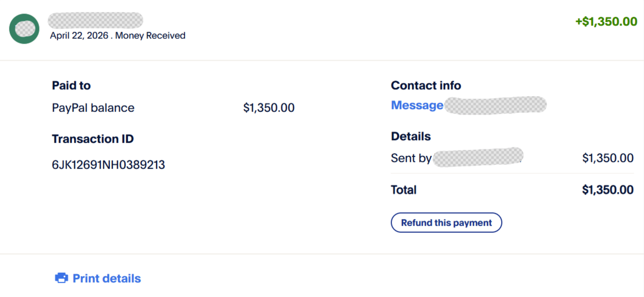Click the Paid to heading
The image size is (644, 297).
tap(71, 86)
